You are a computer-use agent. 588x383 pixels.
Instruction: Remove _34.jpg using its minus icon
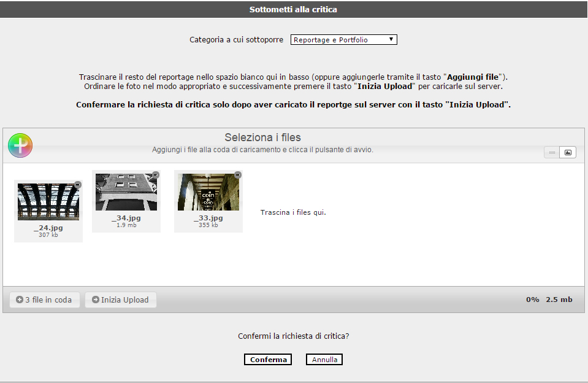coord(156,175)
